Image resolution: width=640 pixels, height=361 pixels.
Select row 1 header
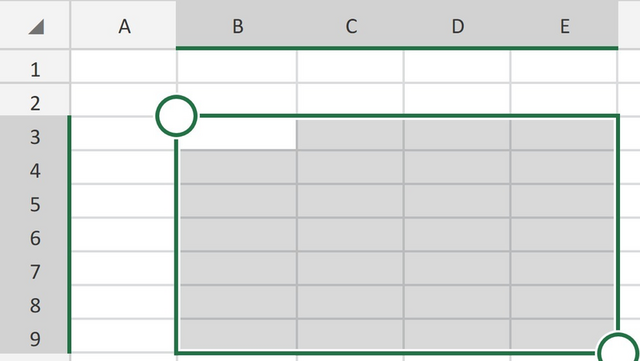(x=35, y=66)
